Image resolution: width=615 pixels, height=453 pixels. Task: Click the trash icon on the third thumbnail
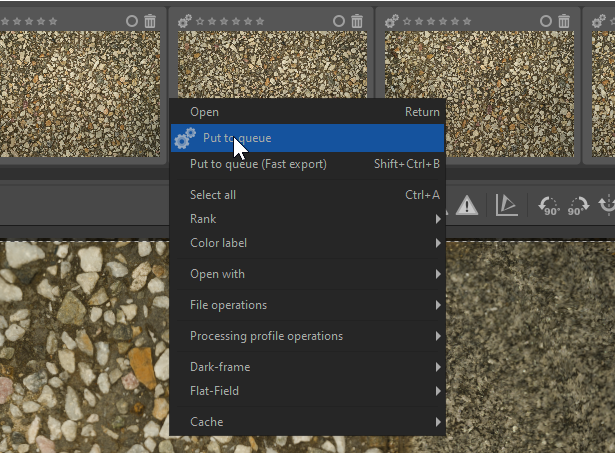coord(564,21)
